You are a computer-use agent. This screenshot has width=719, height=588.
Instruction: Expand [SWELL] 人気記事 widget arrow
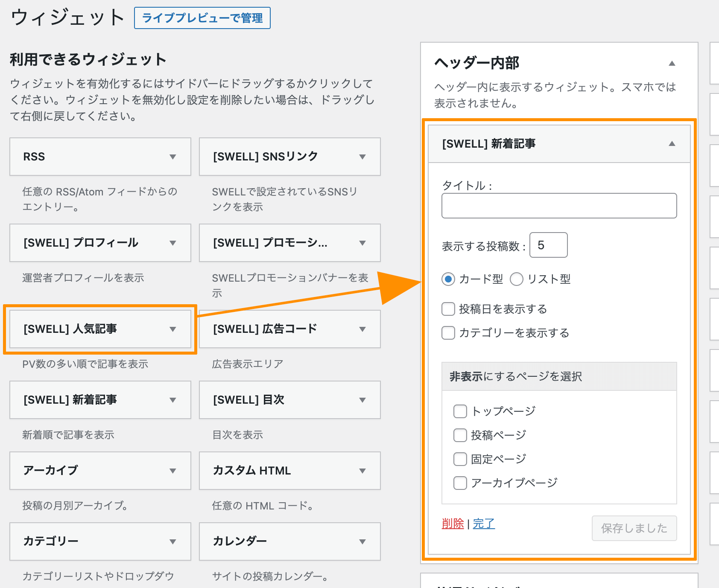pos(173,329)
